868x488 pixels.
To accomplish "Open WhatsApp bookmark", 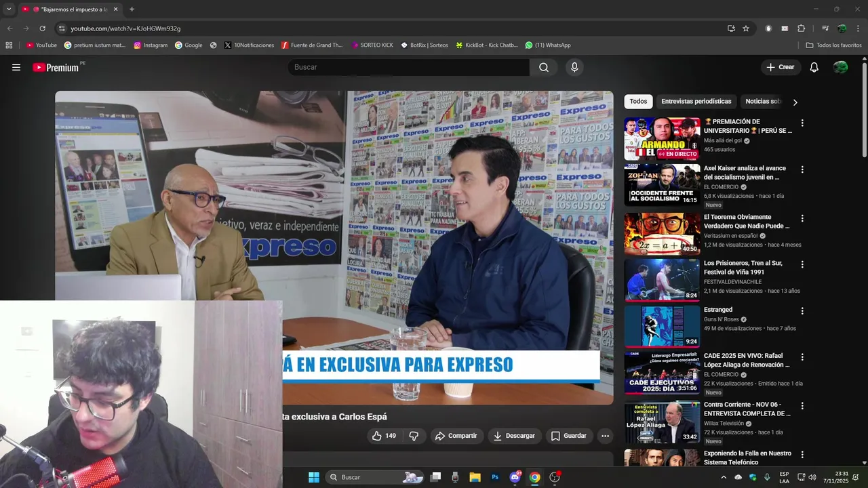I will (x=548, y=45).
